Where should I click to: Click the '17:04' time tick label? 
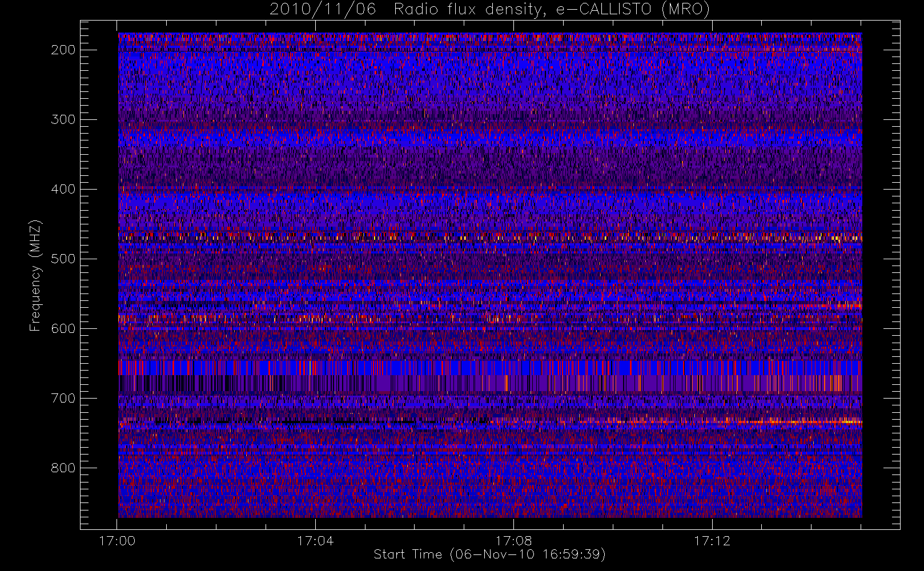tap(315, 541)
